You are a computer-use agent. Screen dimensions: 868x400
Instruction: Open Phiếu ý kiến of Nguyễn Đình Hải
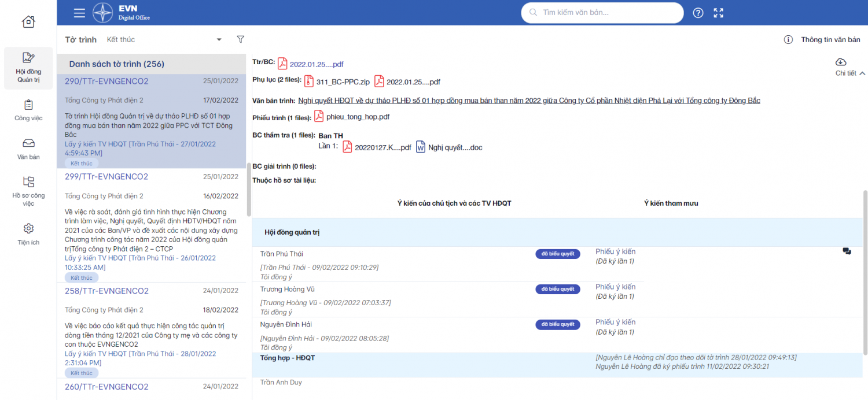(x=615, y=322)
